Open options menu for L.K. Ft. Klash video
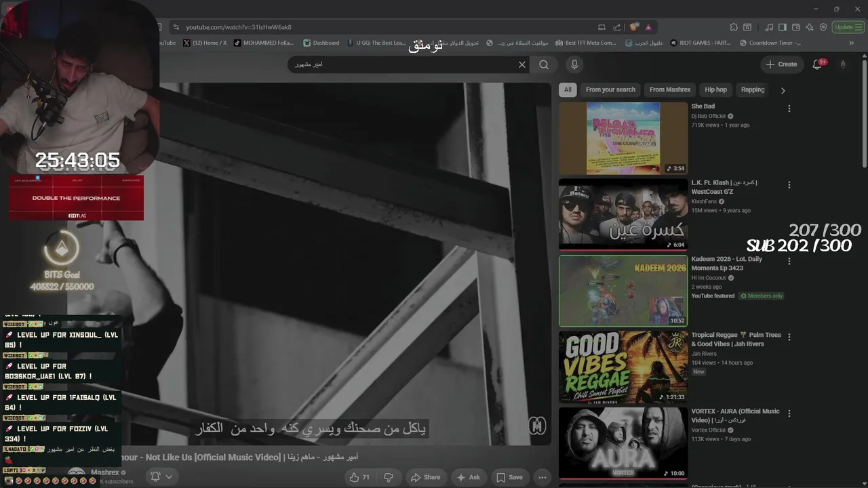868x488 pixels. click(x=789, y=184)
